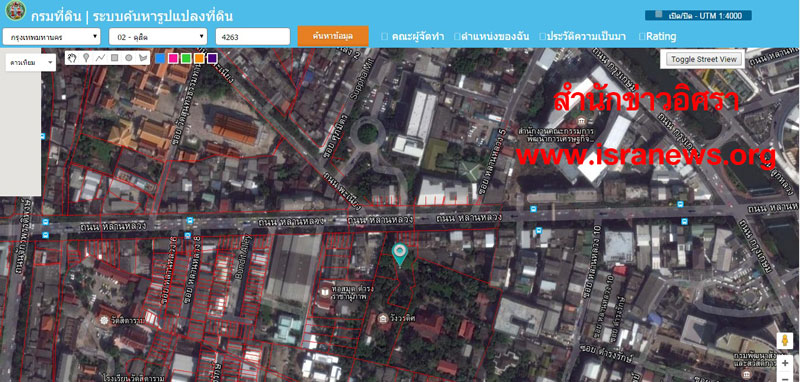
Task: Pick the blue drawing color
Action: (x=160, y=58)
